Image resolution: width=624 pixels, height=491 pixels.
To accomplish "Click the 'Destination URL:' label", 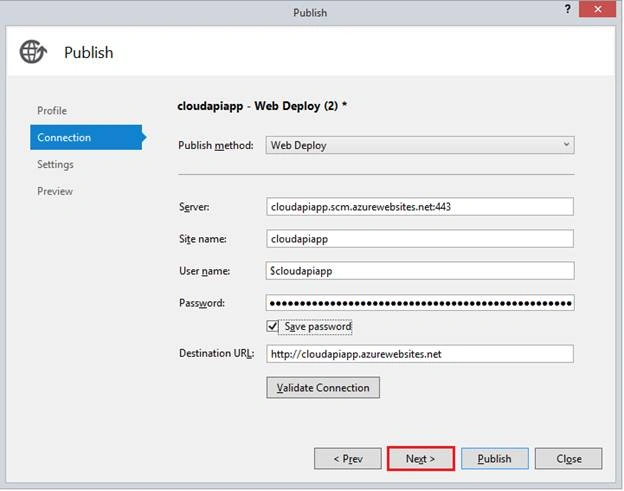I will [216, 353].
